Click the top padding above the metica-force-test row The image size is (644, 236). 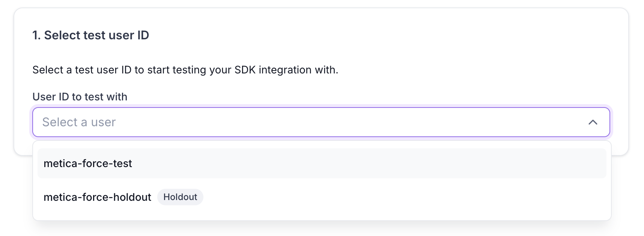coord(322,145)
